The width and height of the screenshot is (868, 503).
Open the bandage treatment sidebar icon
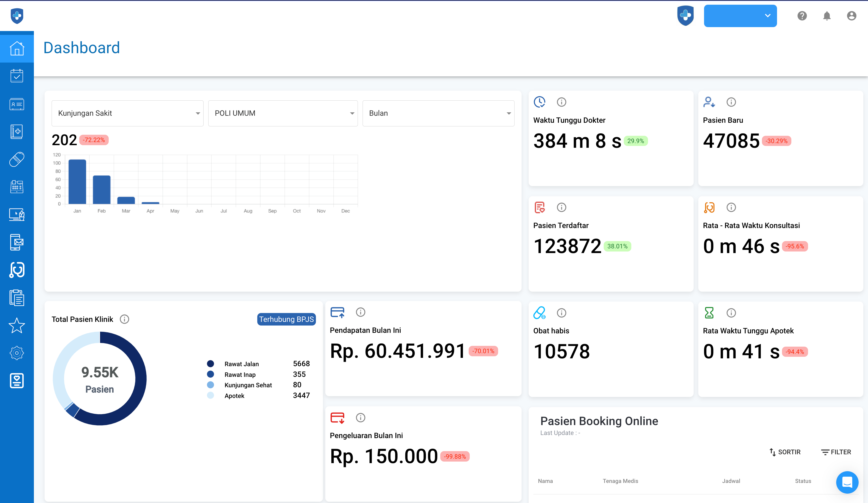(x=16, y=160)
